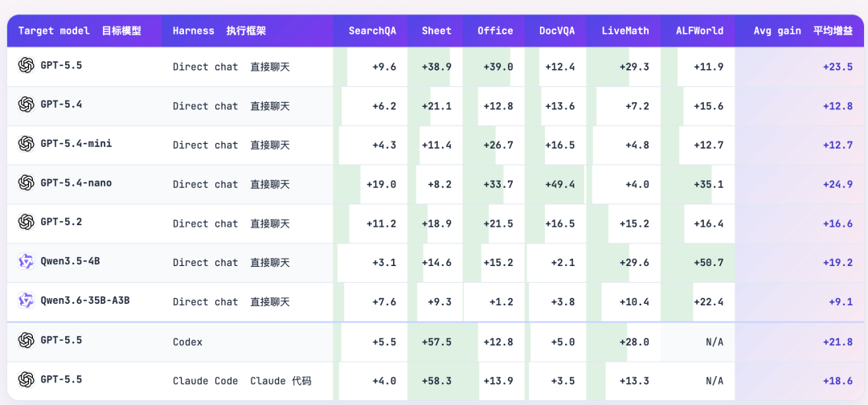Click the OpenAI logo in the Claude Code row
Screen dimensions: 868x405
click(26, 379)
